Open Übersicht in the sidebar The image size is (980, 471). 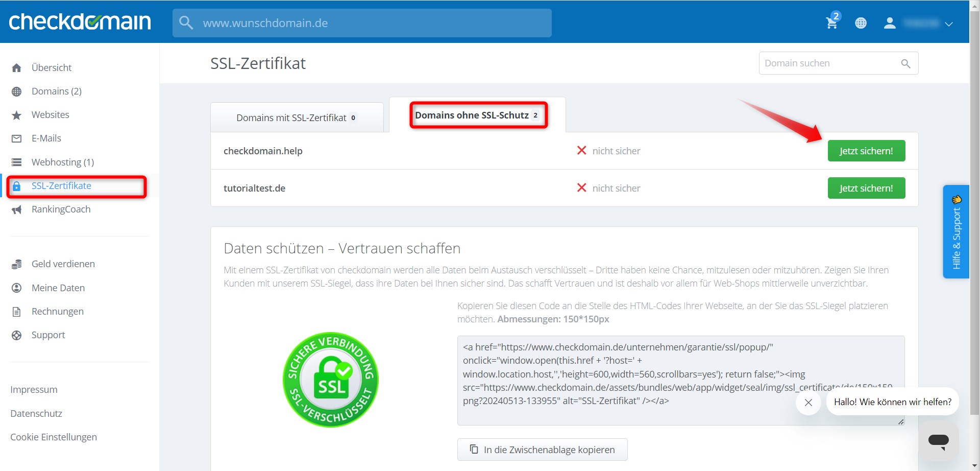point(51,67)
